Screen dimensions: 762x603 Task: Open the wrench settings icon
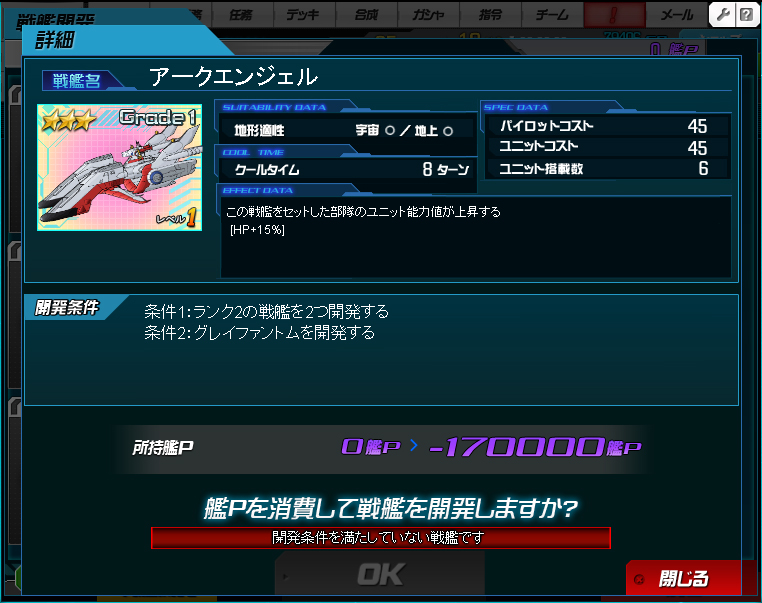click(x=723, y=15)
